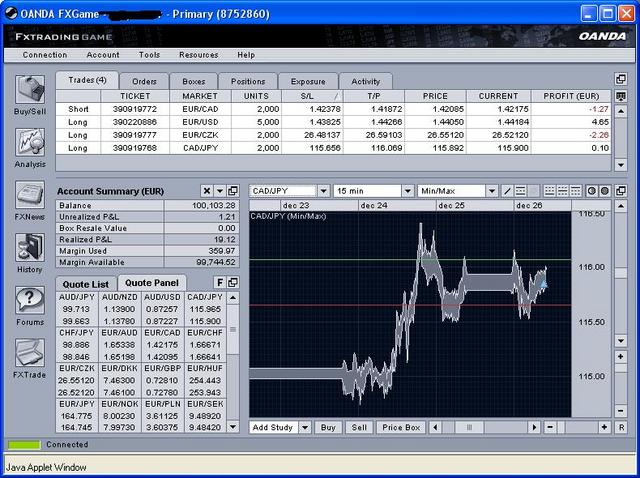This screenshot has width=640, height=478.
Task: Click first dotted grid style icon
Action: pos(549,191)
